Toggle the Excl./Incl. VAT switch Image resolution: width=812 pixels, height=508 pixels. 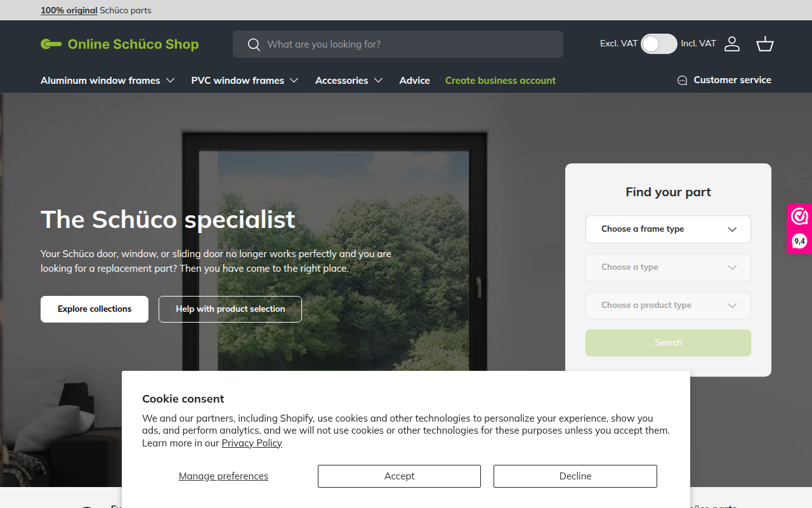(x=659, y=44)
